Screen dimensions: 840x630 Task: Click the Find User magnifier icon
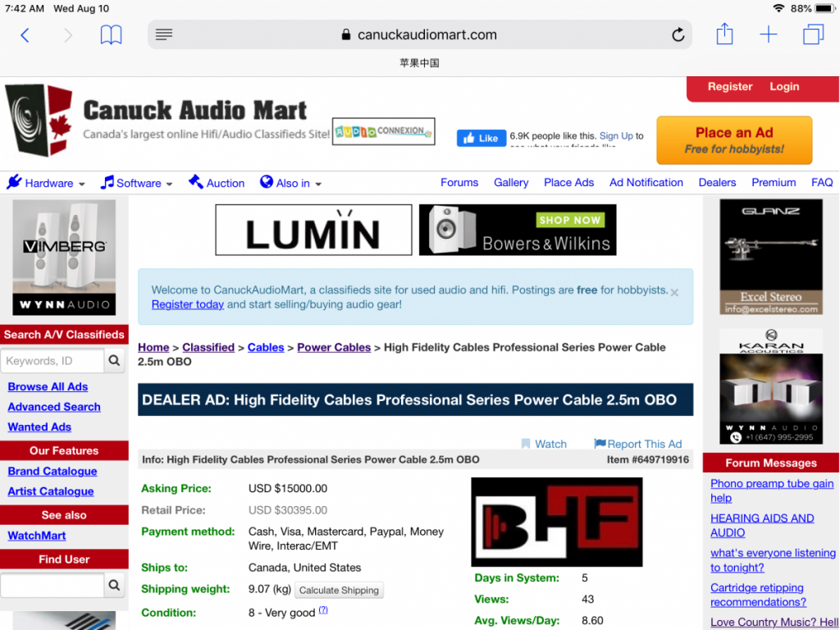point(114,585)
